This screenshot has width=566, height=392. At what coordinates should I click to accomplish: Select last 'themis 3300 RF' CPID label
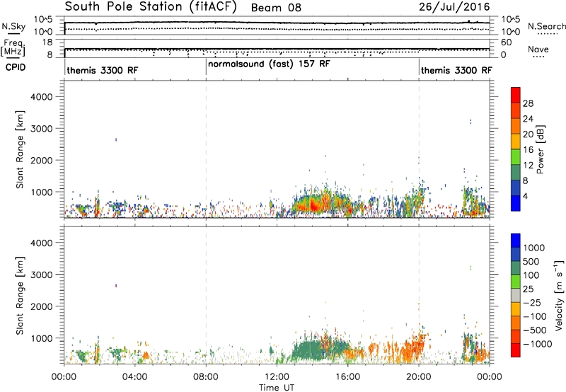click(456, 70)
